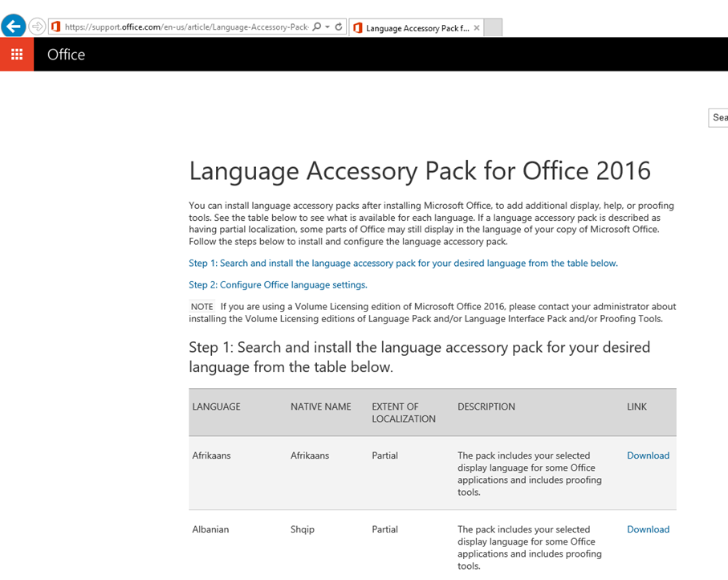728x580 pixels.
Task: Click the browser forward arrow button
Action: point(37,27)
